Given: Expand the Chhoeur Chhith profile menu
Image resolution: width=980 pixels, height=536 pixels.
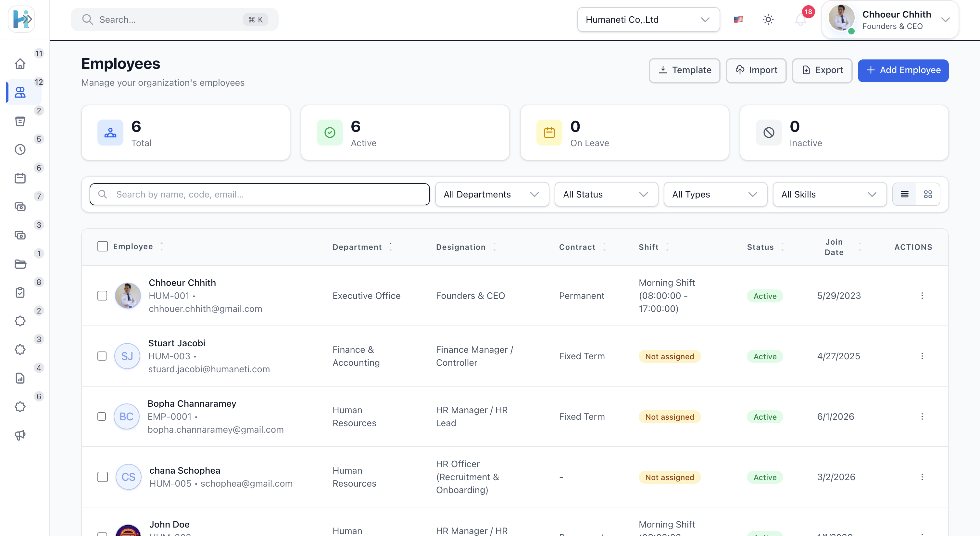Looking at the screenshot, I should [x=890, y=19].
